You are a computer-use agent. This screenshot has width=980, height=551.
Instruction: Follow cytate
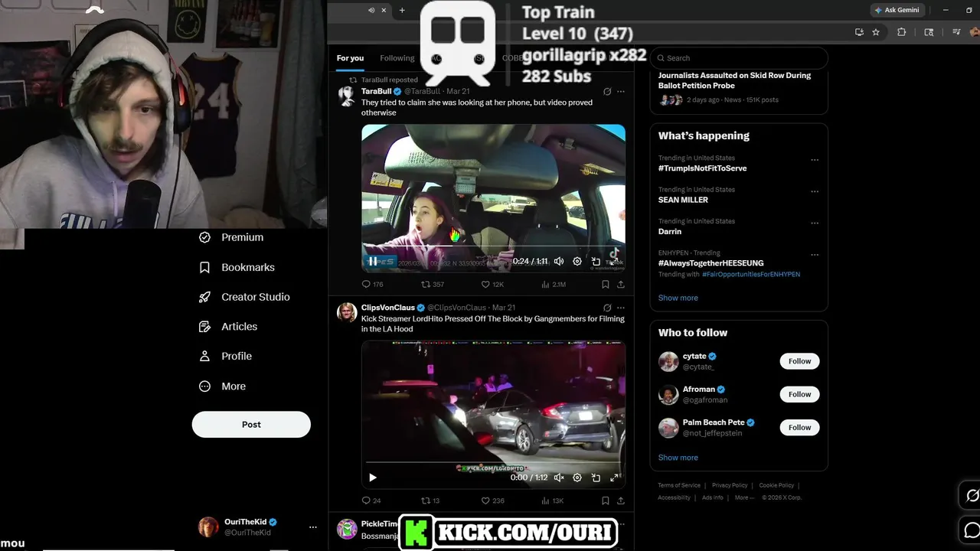[799, 361]
